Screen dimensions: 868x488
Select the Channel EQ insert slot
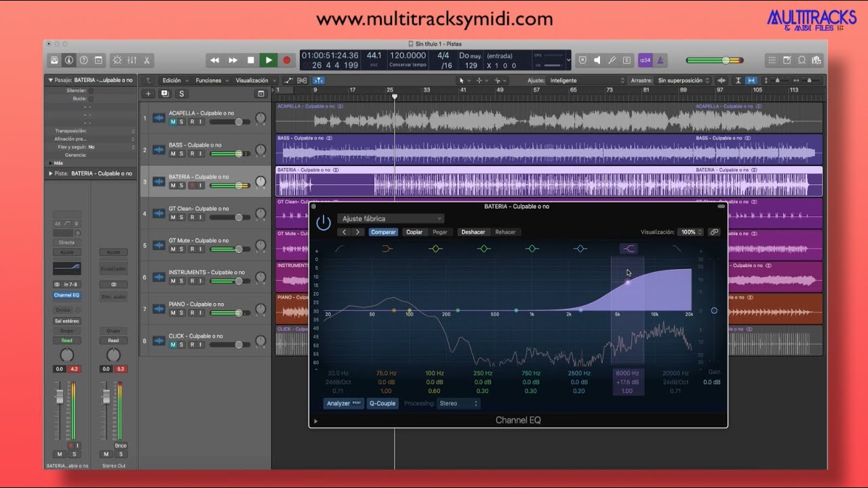coord(66,295)
